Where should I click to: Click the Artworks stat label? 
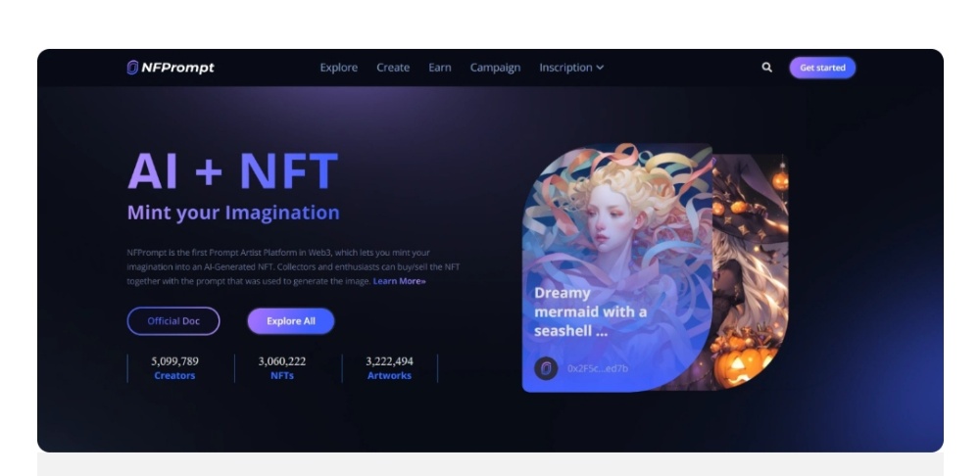coord(389,375)
